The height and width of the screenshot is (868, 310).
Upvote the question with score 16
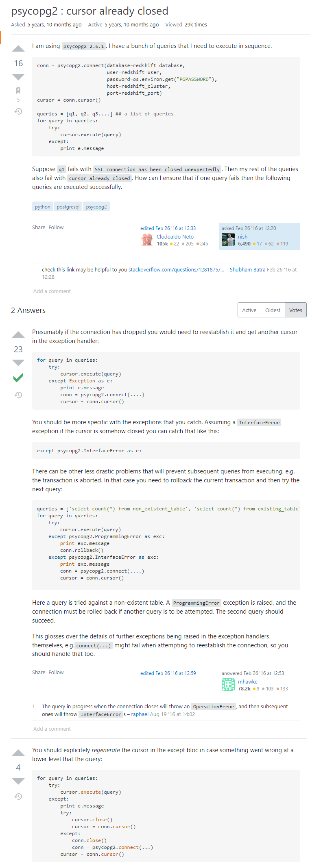click(x=18, y=49)
